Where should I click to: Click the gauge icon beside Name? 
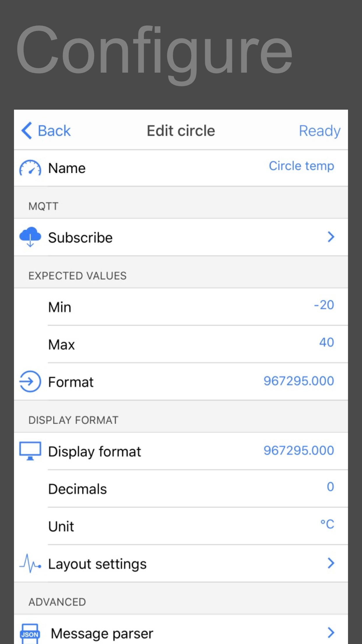[30, 168]
